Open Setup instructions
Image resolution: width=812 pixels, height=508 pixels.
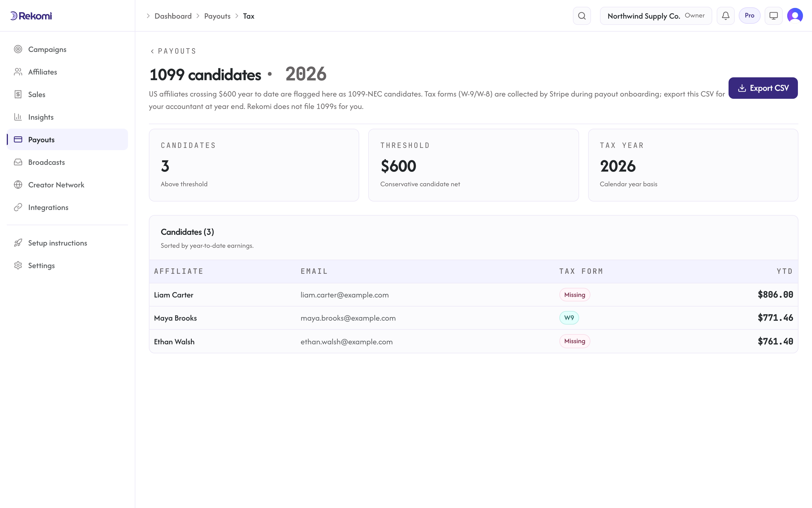(x=67, y=243)
